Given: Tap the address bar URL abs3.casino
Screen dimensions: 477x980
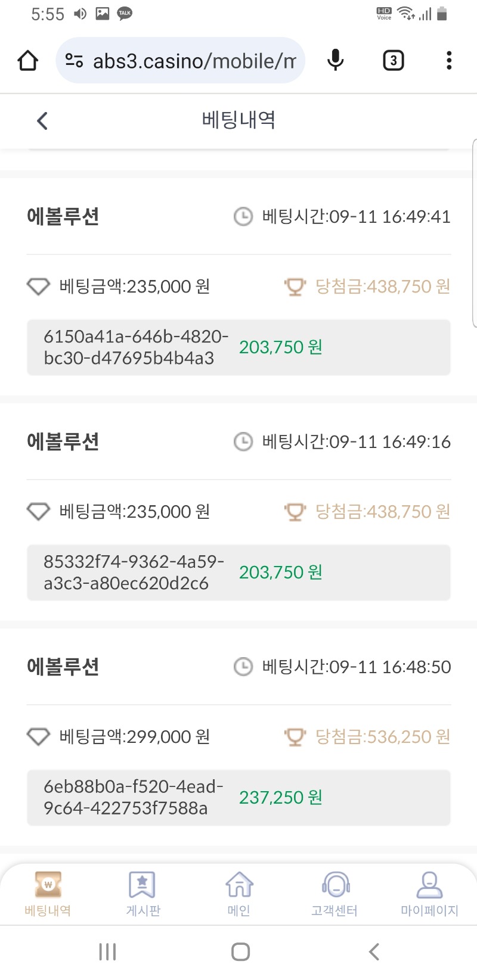Looking at the screenshot, I should pos(194,61).
